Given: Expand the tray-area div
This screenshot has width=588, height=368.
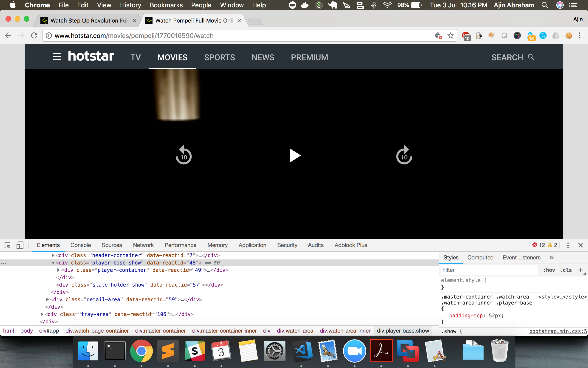Looking at the screenshot, I should [42, 314].
